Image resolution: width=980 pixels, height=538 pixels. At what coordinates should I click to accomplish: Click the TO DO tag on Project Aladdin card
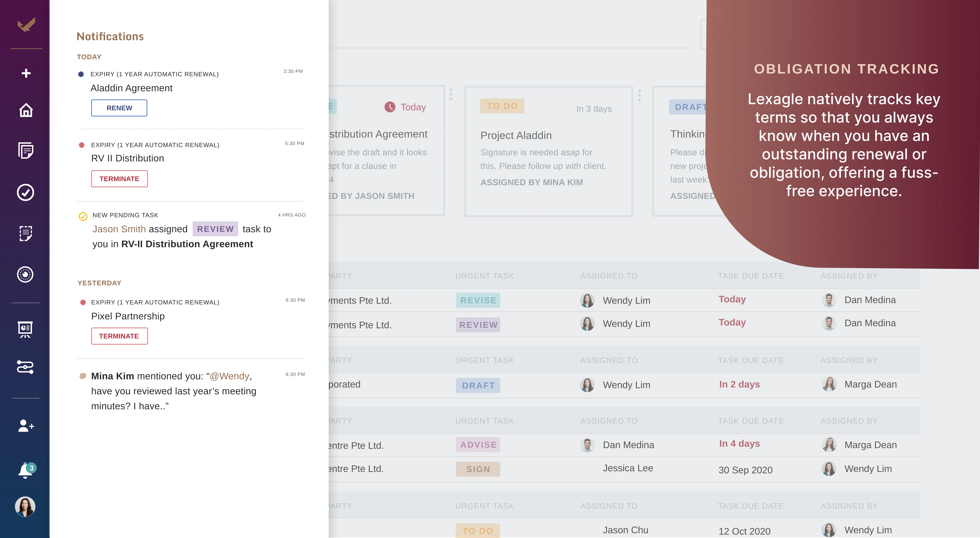tap(502, 106)
